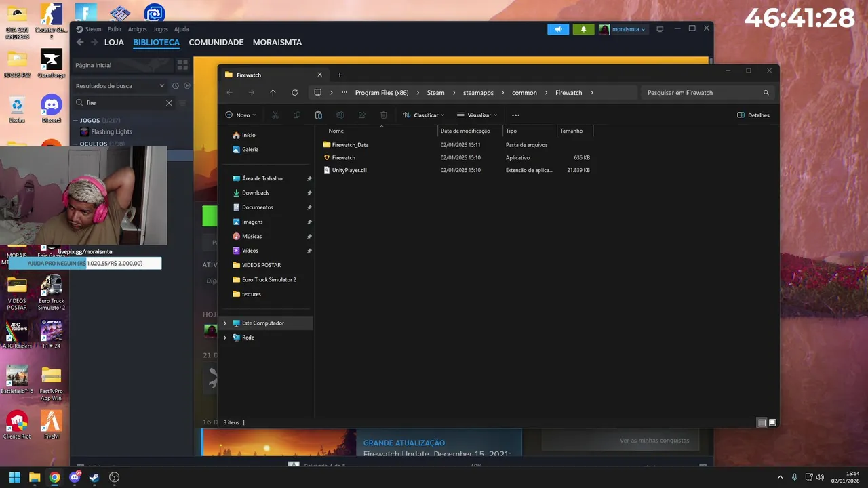
Task: Open Windows Start button
Action: 14,477
